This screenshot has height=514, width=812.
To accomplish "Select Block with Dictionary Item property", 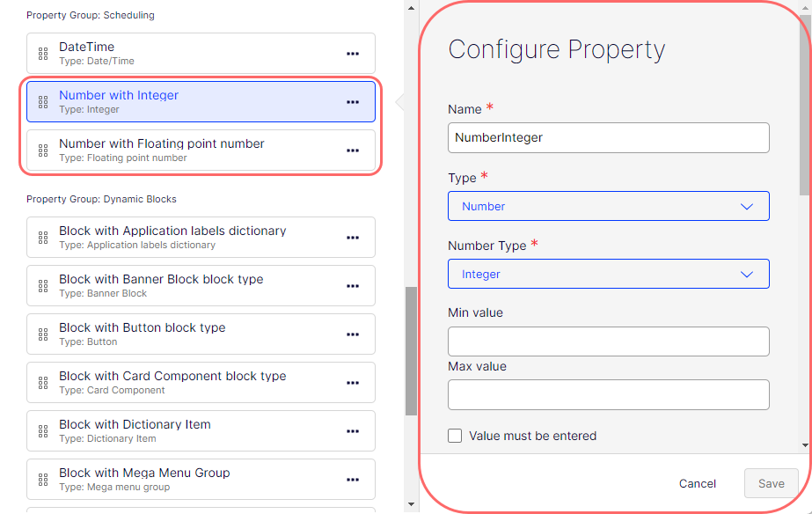I will click(201, 431).
